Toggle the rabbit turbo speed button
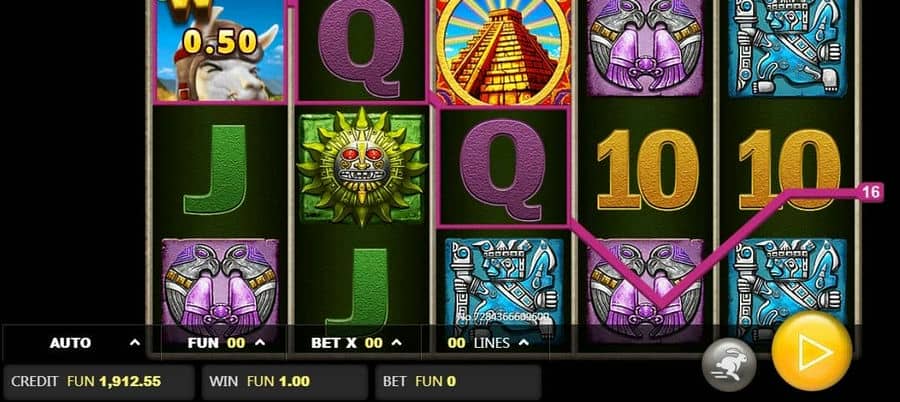This screenshot has width=900, height=402. tap(729, 364)
